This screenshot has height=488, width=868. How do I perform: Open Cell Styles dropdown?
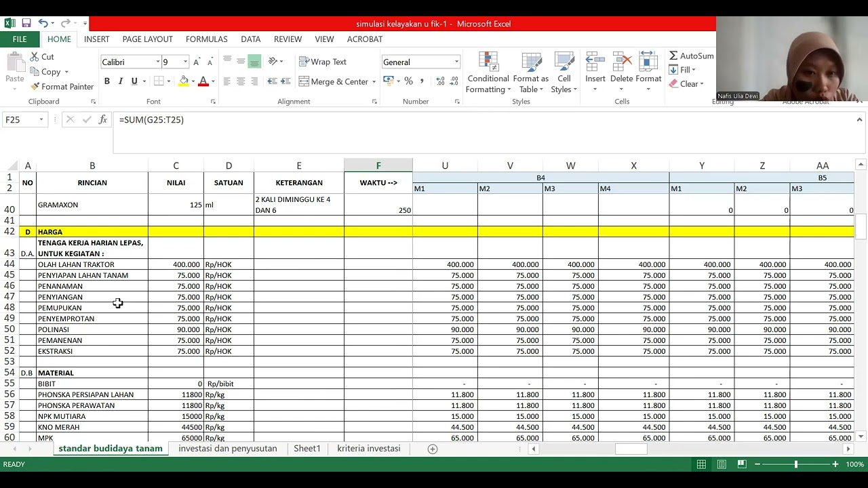(x=564, y=73)
